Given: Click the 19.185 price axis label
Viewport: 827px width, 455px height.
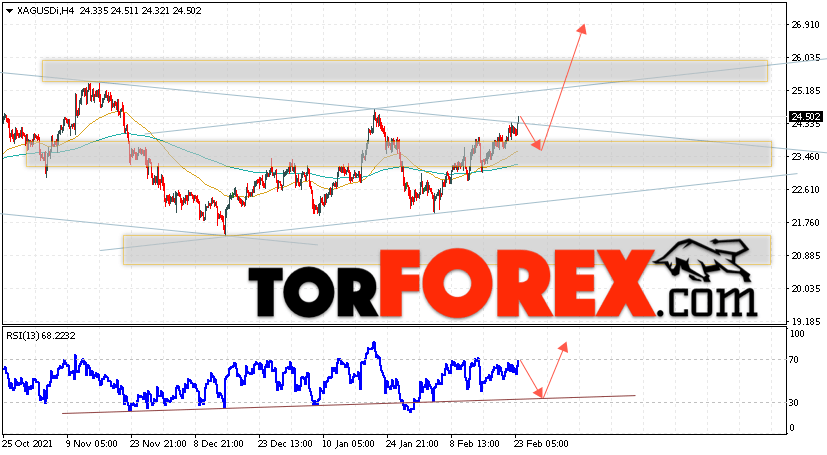Looking at the screenshot, I should pyautogui.click(x=805, y=322).
